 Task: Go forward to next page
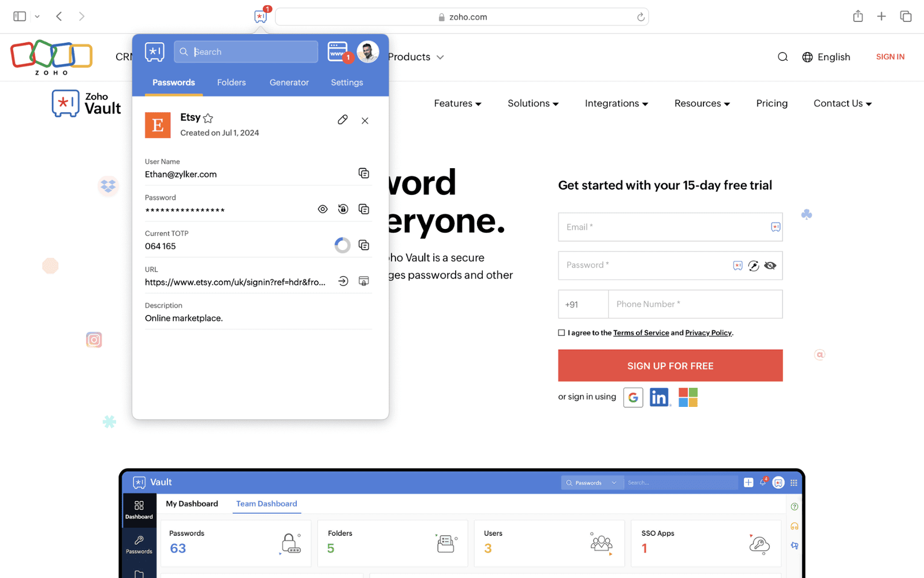pyautogui.click(x=81, y=16)
